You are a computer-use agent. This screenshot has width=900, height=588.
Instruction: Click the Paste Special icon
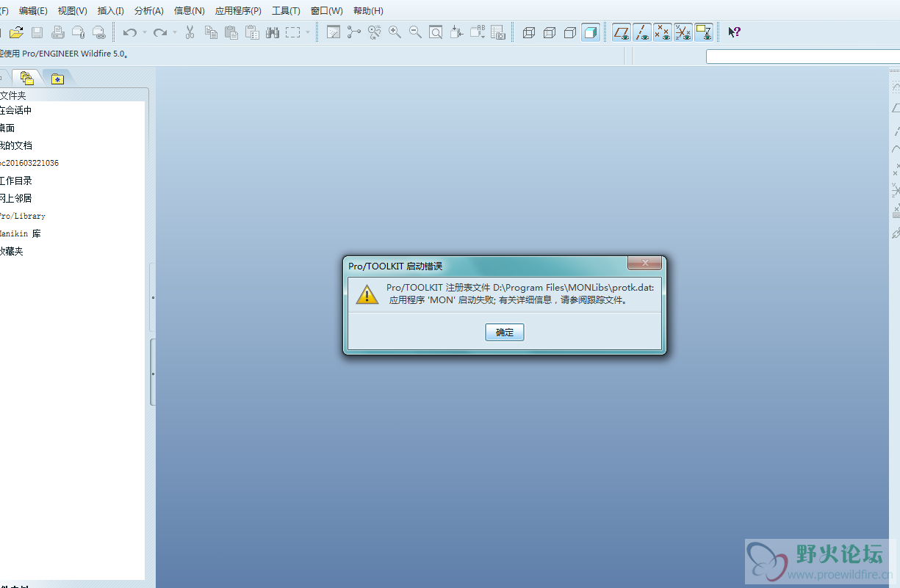pyautogui.click(x=252, y=32)
